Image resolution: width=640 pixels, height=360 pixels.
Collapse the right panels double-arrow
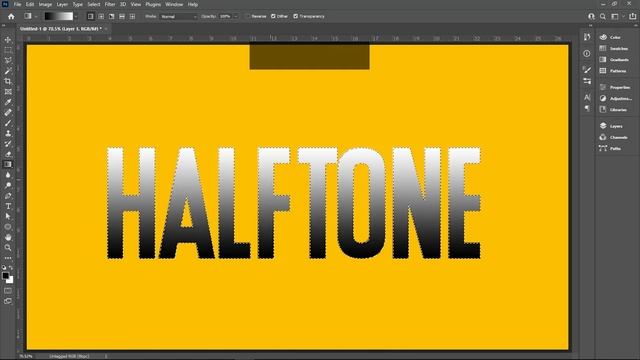click(635, 25)
